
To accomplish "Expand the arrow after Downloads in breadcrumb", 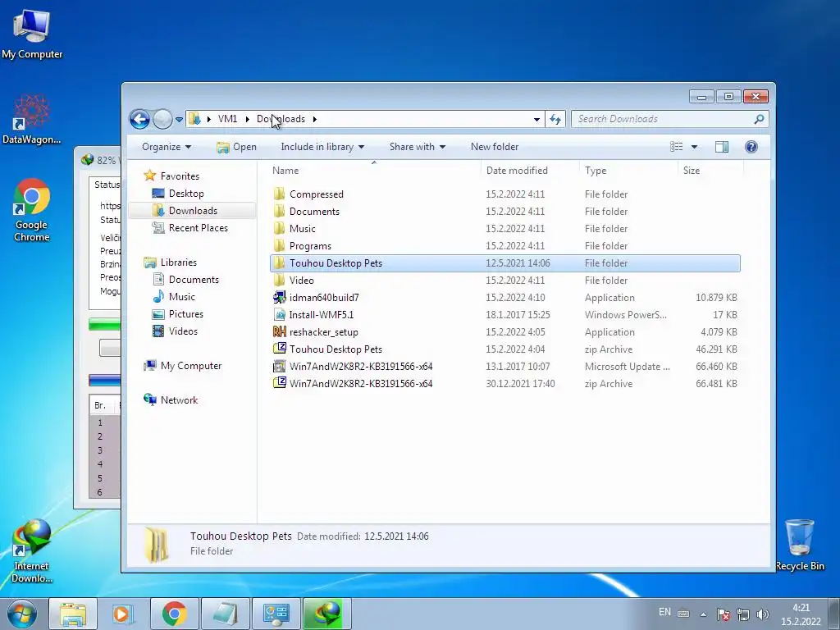I will (315, 119).
